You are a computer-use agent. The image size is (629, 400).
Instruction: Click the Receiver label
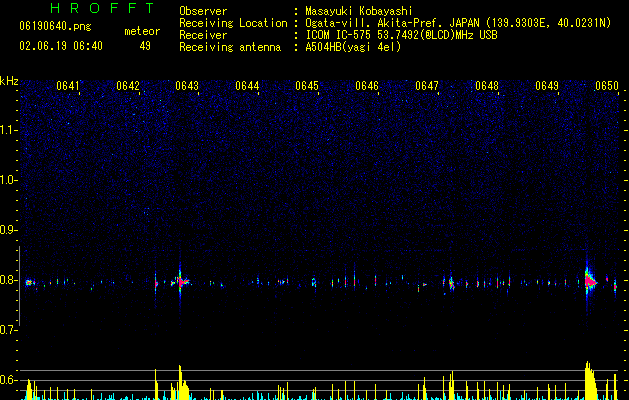click(203, 35)
